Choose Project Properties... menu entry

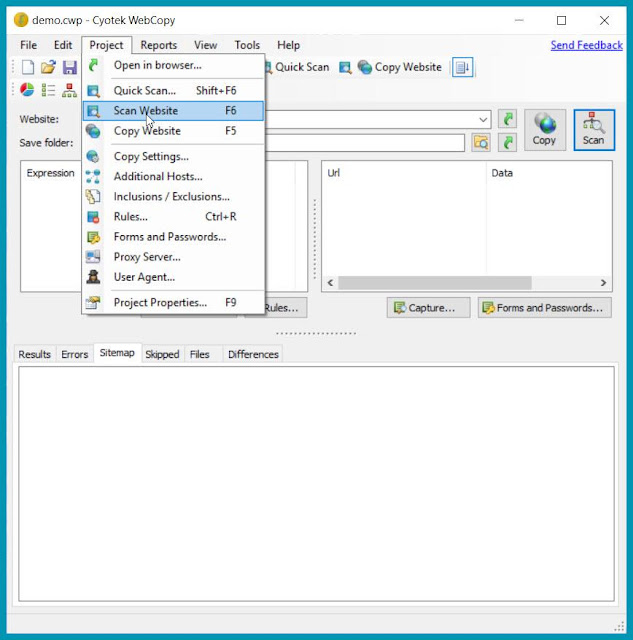click(x=173, y=302)
